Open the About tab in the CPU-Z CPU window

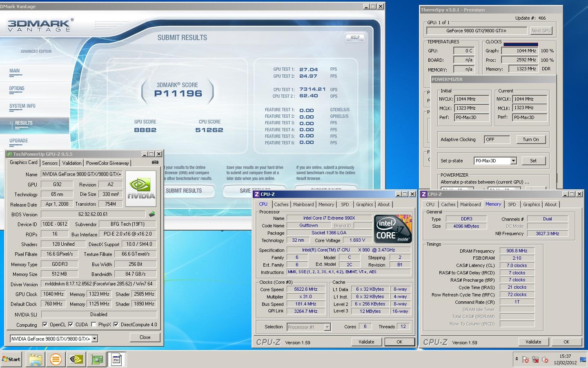pyautogui.click(x=383, y=204)
